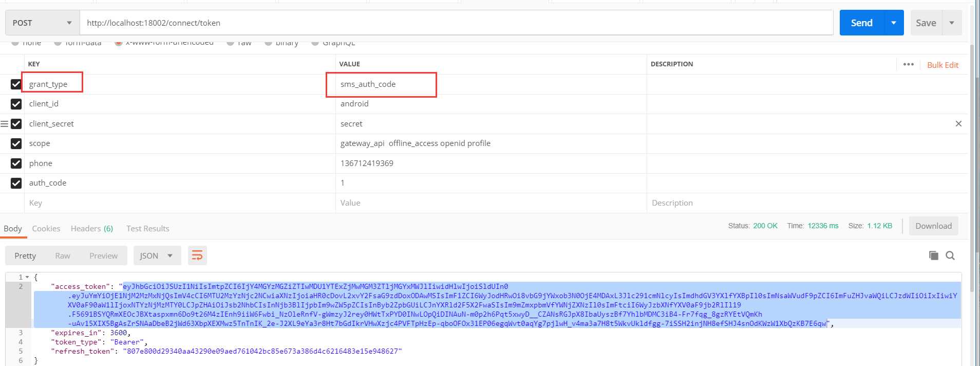Screen dimensions: 980x366
Task: Grab the client_secret row reorder handle
Action: coord(4,124)
